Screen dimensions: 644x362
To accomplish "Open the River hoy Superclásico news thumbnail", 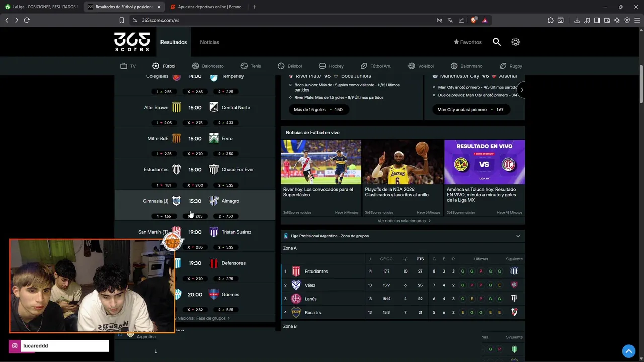I will [321, 162].
